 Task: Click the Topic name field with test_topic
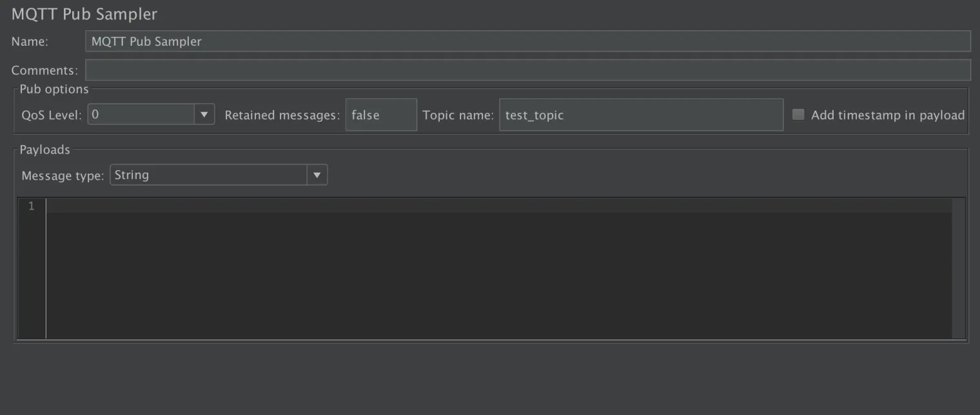pyautogui.click(x=641, y=115)
